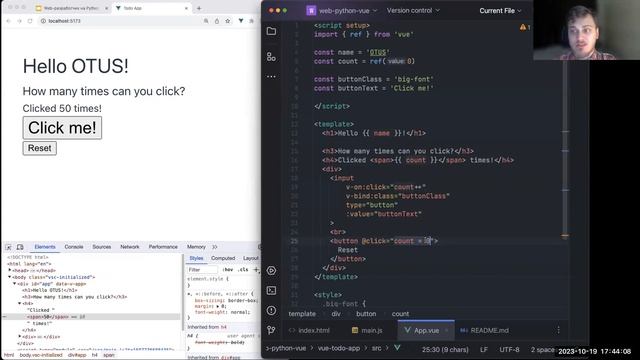
Task: Close the App.vue editor tab
Action: coord(447,330)
